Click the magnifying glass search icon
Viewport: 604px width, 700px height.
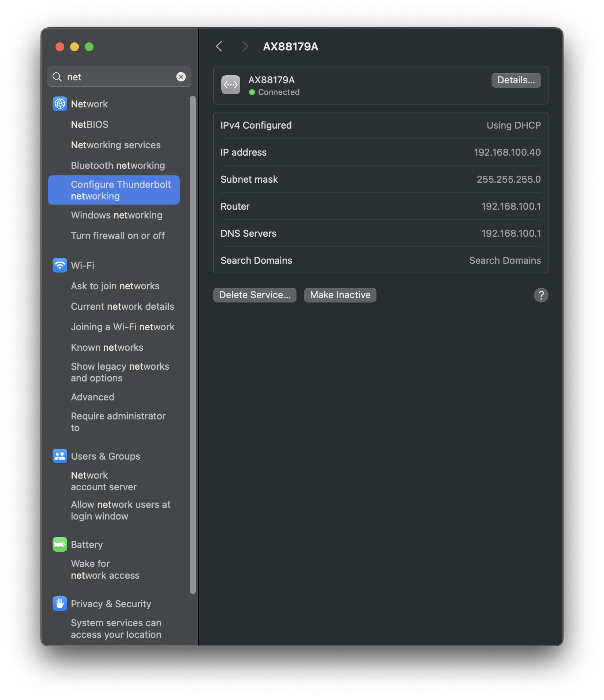pos(57,77)
